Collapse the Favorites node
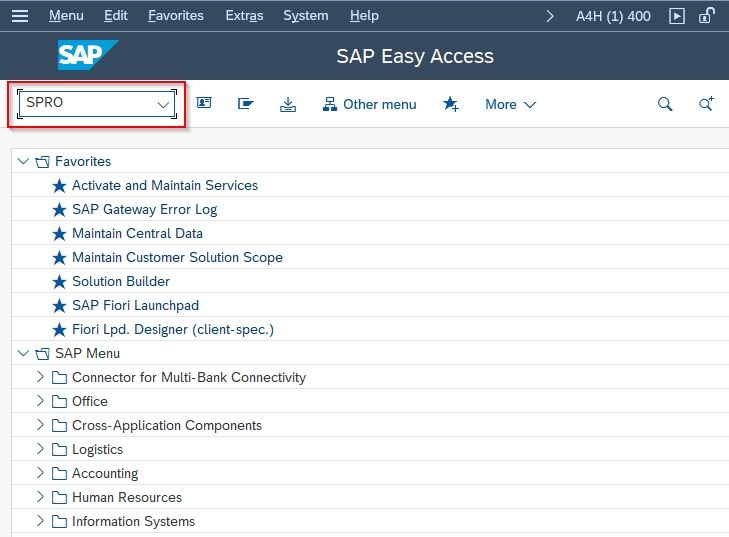729x537 pixels. point(23,161)
